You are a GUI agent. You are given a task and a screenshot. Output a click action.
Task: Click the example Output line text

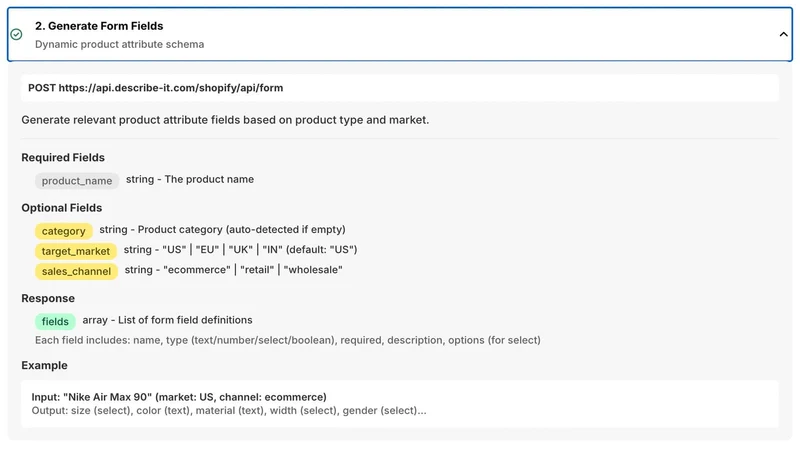pos(229,411)
